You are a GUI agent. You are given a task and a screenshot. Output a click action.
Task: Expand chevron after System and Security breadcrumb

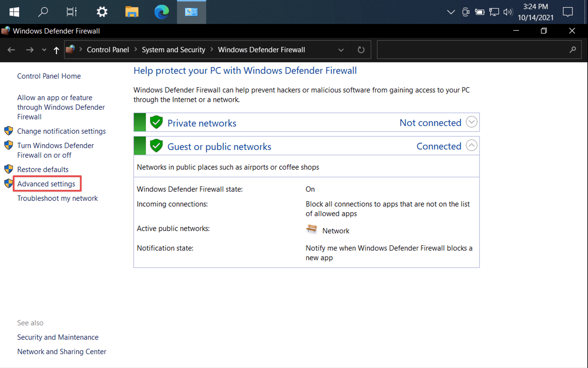coord(212,49)
